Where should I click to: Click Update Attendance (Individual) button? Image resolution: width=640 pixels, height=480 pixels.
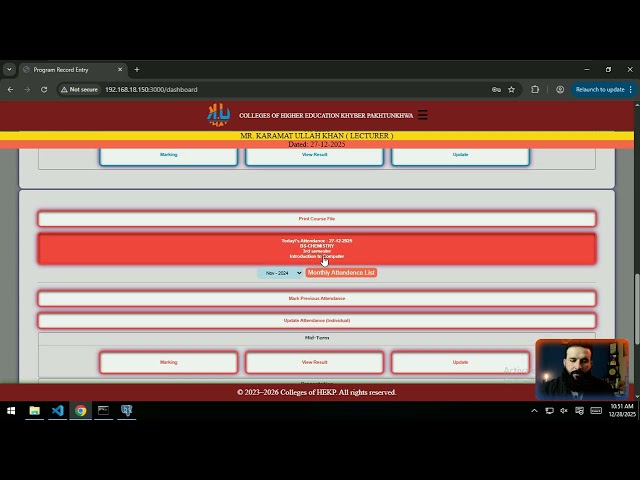pyautogui.click(x=317, y=320)
